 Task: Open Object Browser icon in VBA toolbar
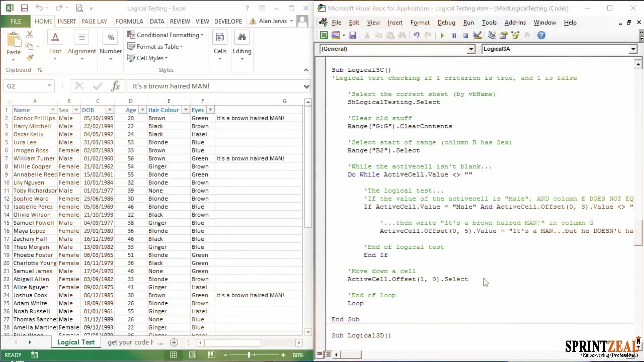click(x=515, y=35)
